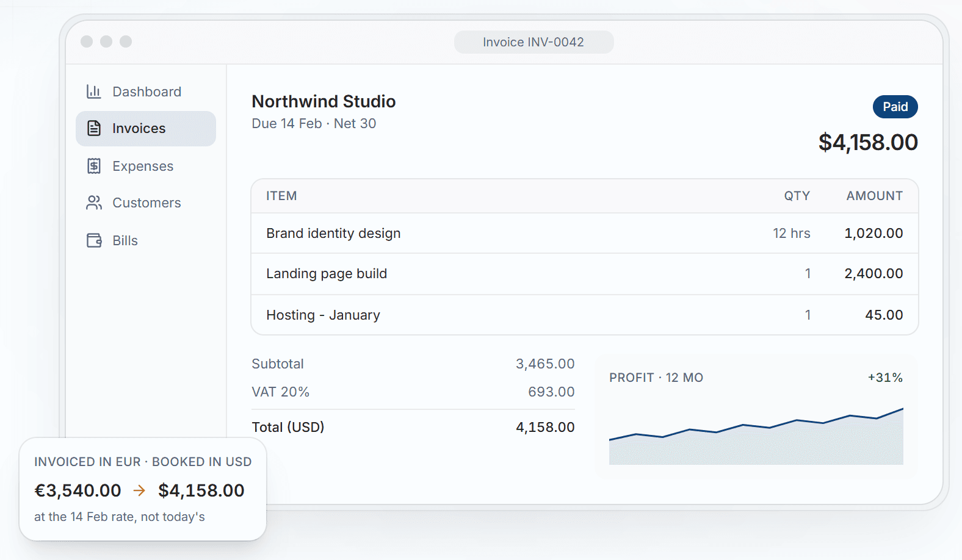Click the Subtotal label
The image size is (962, 560).
278,364
